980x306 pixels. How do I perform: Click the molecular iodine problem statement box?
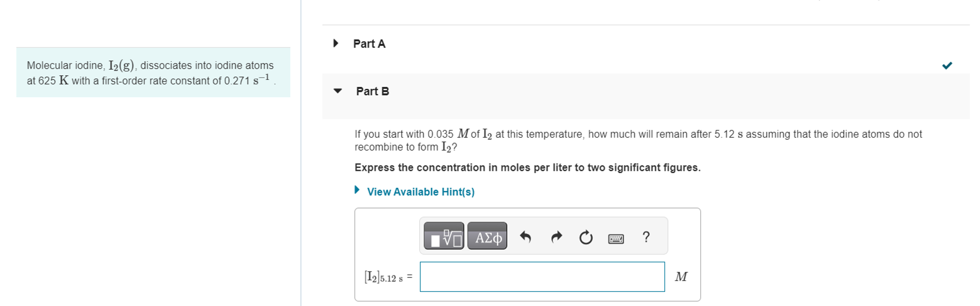point(153,72)
